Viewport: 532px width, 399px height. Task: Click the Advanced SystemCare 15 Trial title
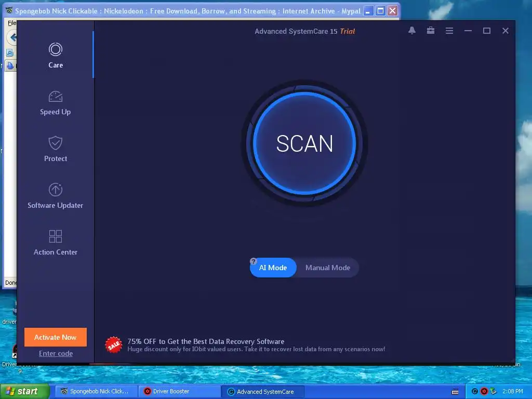tap(304, 31)
